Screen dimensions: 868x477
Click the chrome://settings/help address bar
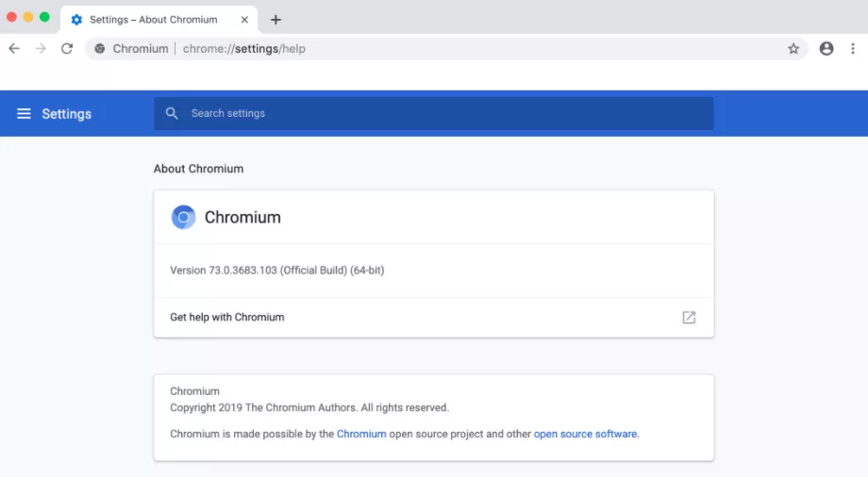[446, 49]
